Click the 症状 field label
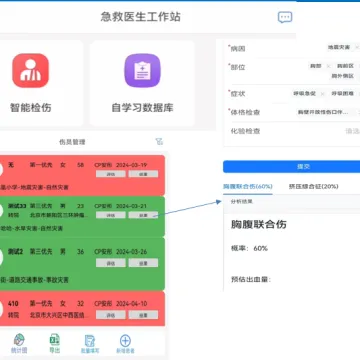 238,94
